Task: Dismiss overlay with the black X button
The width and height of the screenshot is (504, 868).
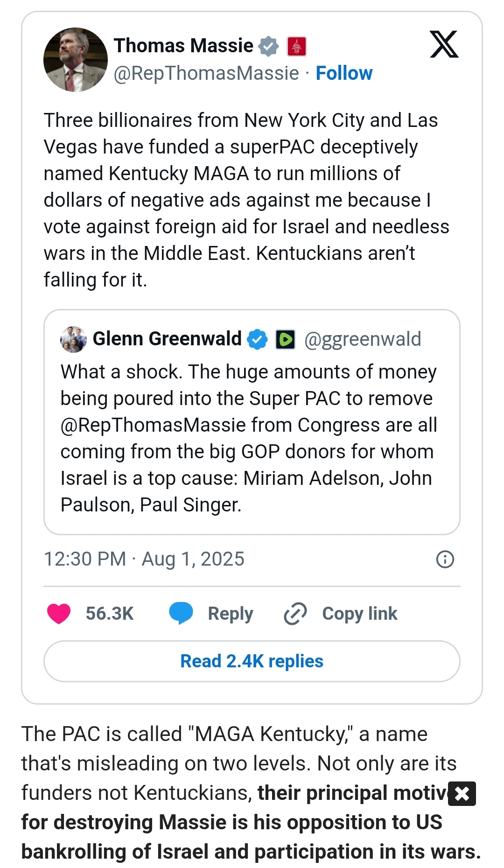Action: (x=462, y=793)
